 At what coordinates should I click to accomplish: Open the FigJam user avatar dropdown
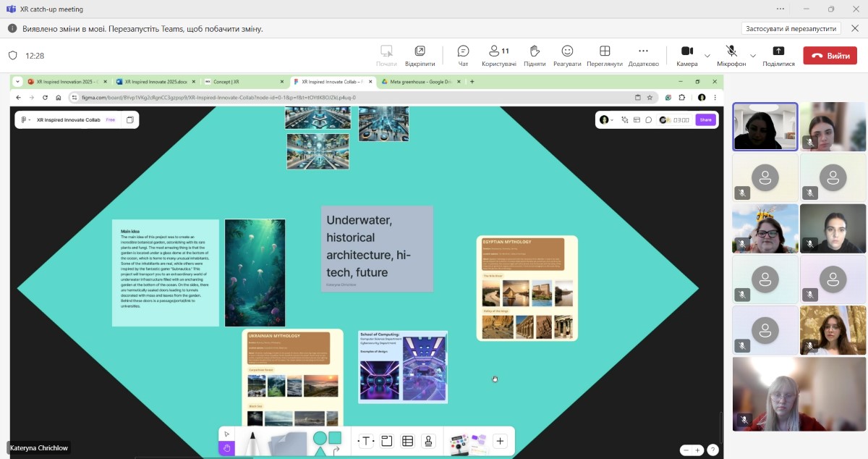pyautogui.click(x=606, y=119)
